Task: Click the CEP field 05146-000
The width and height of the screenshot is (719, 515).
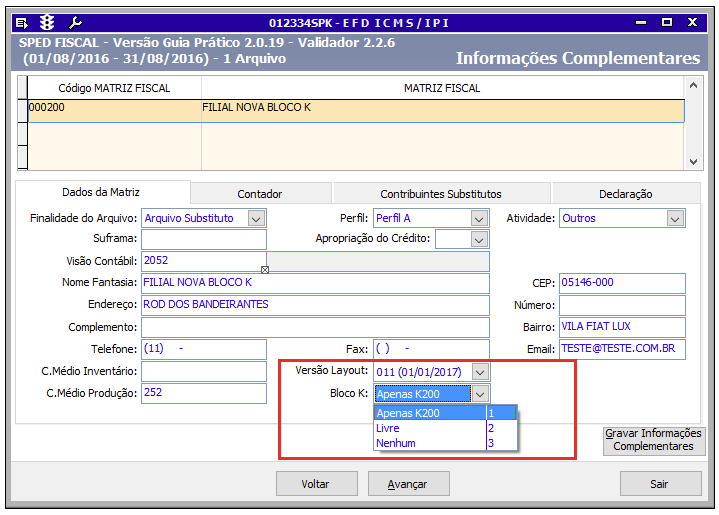Action: [622, 283]
